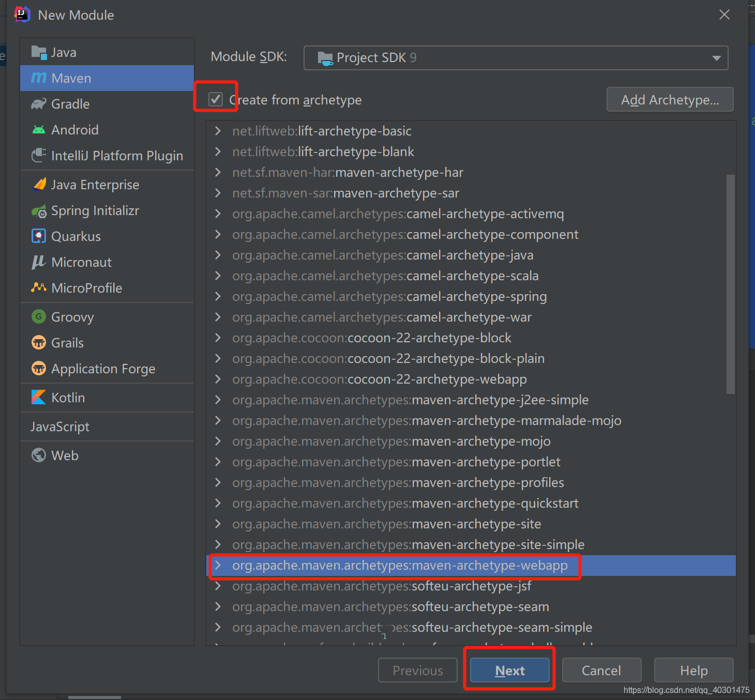Click the Android robot icon

39,130
